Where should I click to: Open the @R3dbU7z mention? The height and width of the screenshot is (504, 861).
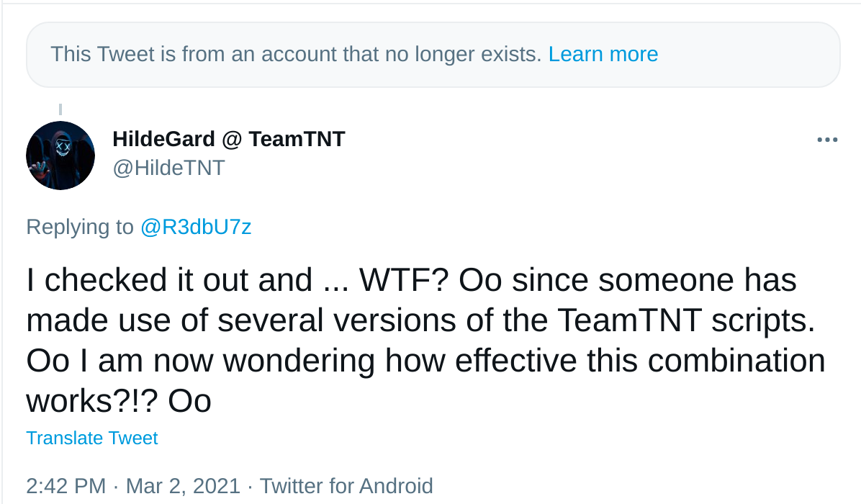coord(195,228)
